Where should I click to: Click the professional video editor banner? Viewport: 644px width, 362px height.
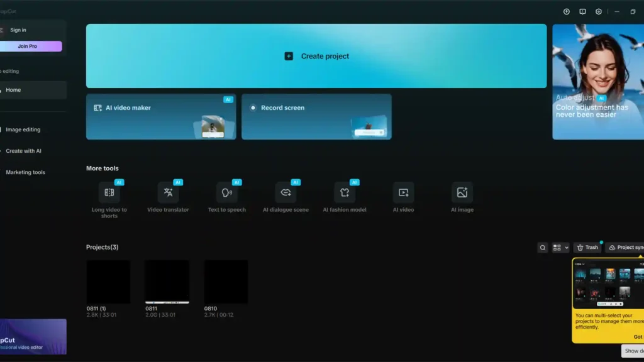click(x=33, y=337)
